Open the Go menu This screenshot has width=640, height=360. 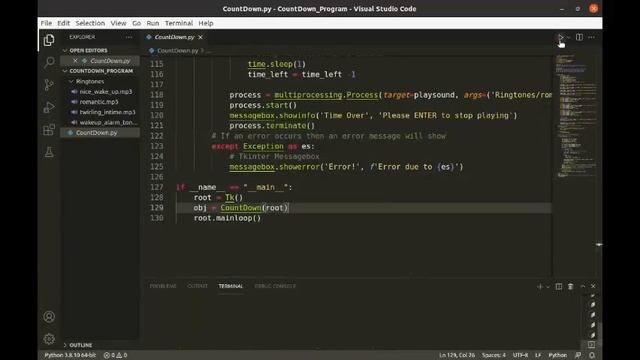136,23
